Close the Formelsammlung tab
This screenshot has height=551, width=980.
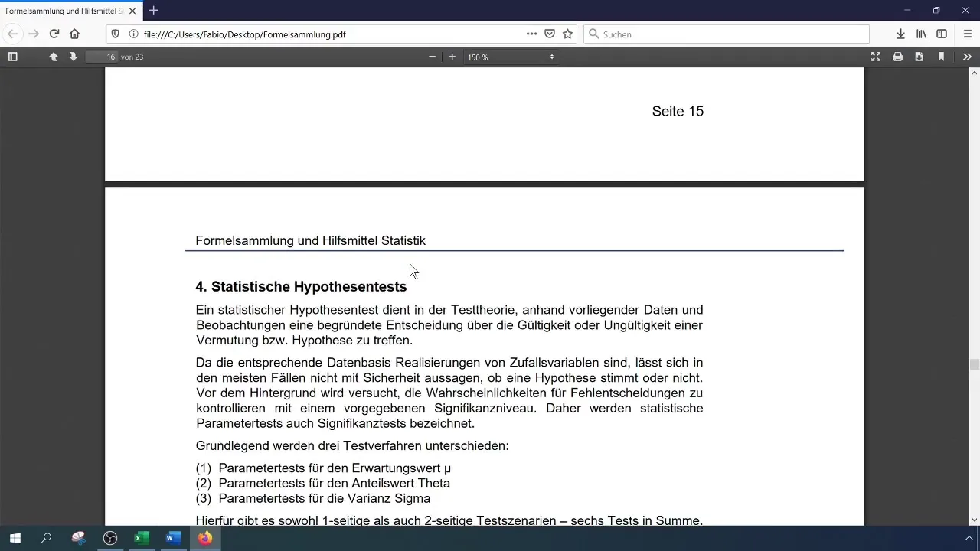click(132, 11)
